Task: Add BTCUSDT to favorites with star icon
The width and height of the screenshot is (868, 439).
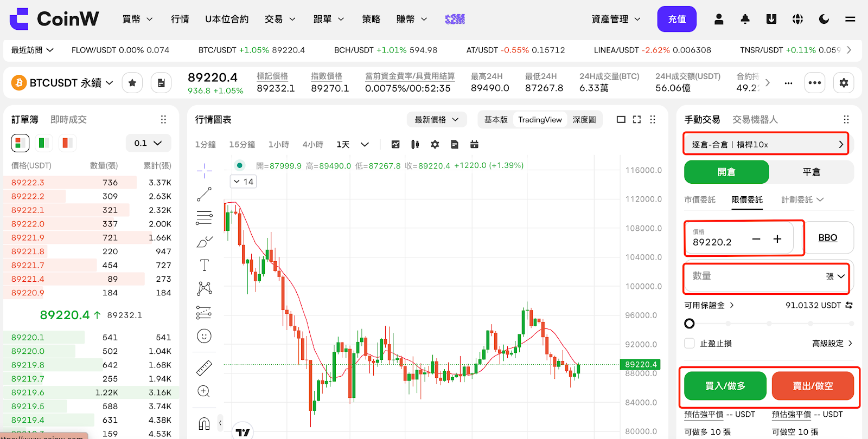Action: click(x=132, y=83)
